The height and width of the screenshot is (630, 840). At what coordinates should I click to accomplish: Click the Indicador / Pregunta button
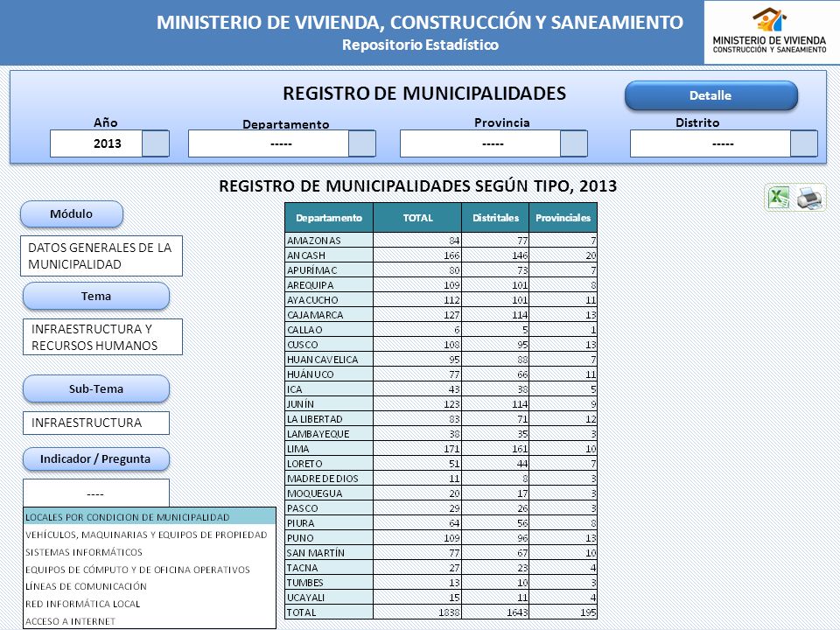[x=96, y=459]
